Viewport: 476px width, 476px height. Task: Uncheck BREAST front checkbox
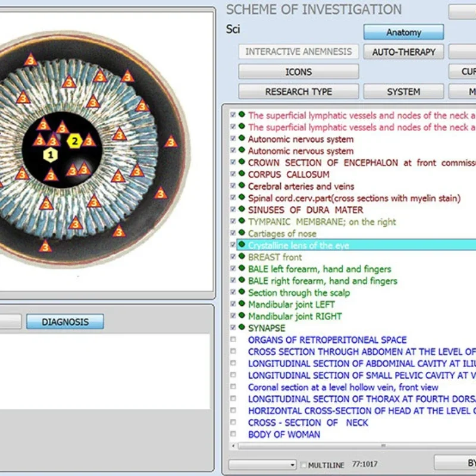click(233, 257)
